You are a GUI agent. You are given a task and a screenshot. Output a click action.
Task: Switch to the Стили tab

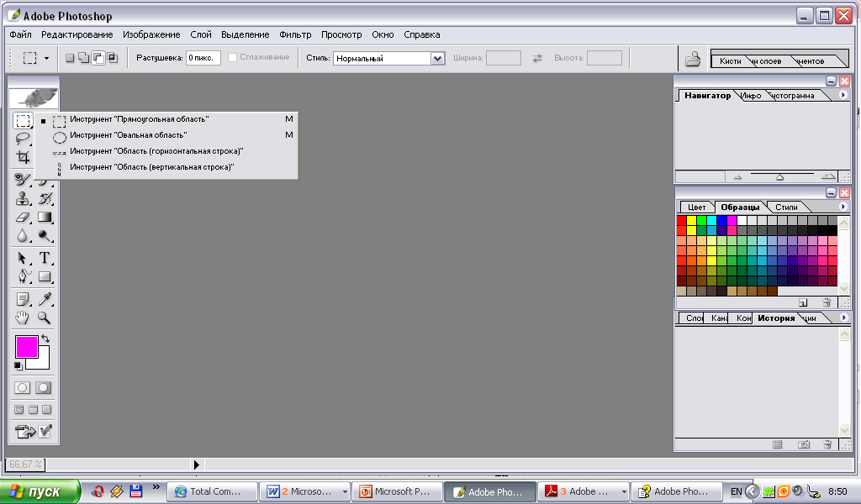786,207
